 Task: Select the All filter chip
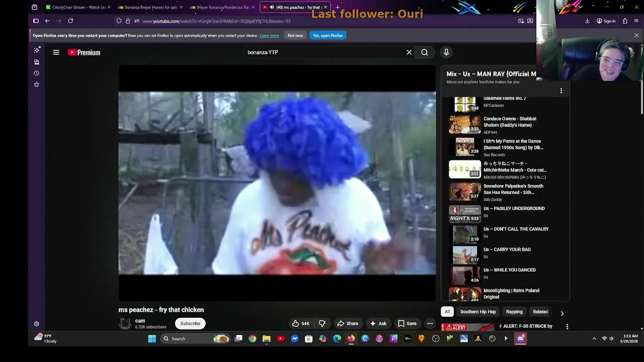(447, 312)
